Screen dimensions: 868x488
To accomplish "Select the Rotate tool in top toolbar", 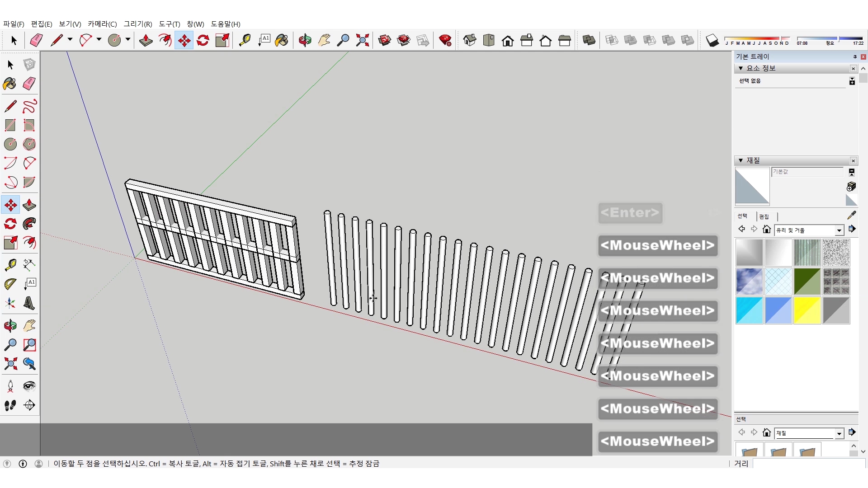I will (x=203, y=40).
